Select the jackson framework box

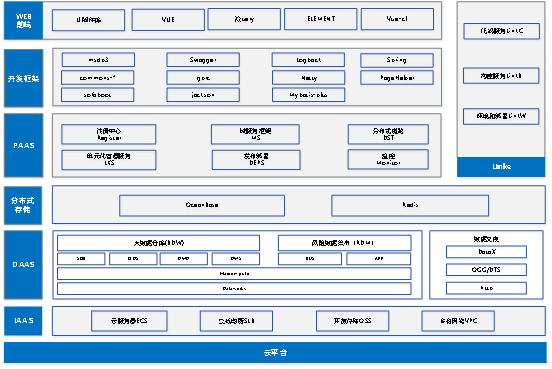(x=203, y=95)
